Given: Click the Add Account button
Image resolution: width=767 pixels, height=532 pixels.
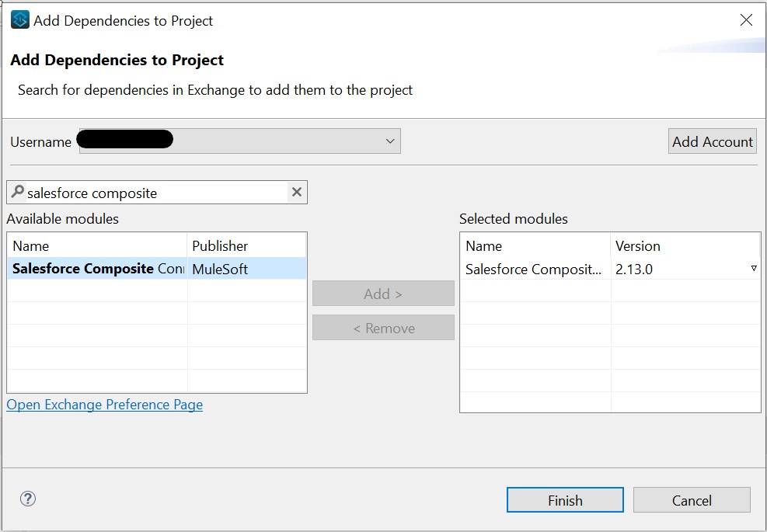Looking at the screenshot, I should [x=712, y=141].
